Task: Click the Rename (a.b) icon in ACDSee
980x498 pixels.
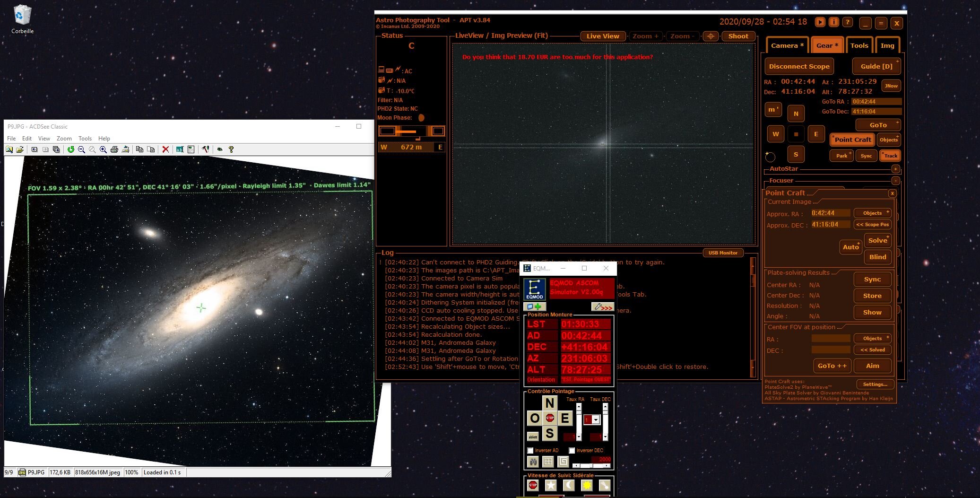Action: [180, 149]
